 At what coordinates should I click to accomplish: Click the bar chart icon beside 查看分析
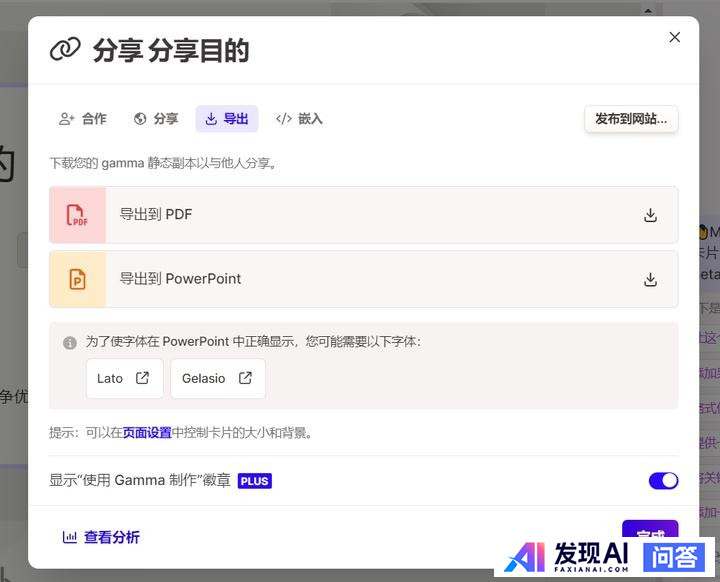pyautogui.click(x=69, y=537)
